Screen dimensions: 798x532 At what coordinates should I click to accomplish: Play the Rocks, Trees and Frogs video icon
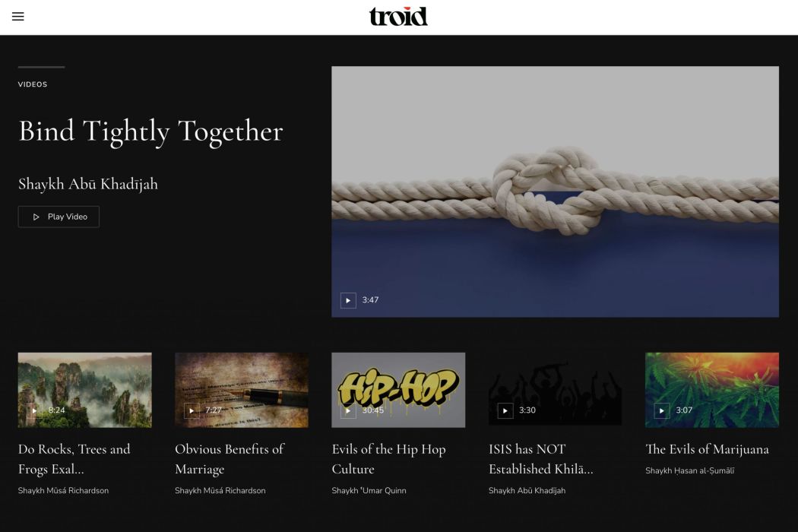(34, 410)
